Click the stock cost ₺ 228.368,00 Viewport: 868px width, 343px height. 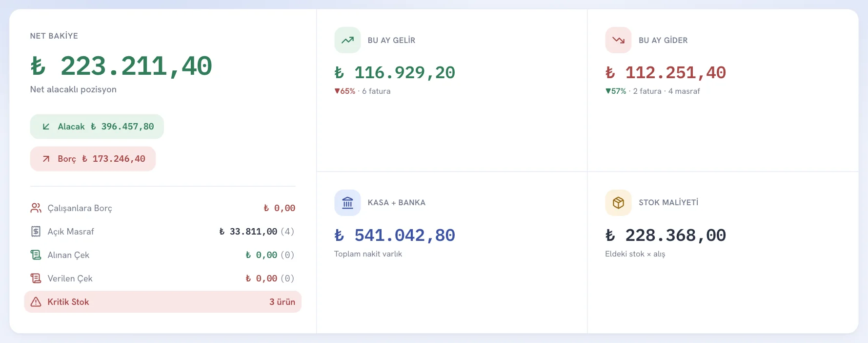(666, 236)
